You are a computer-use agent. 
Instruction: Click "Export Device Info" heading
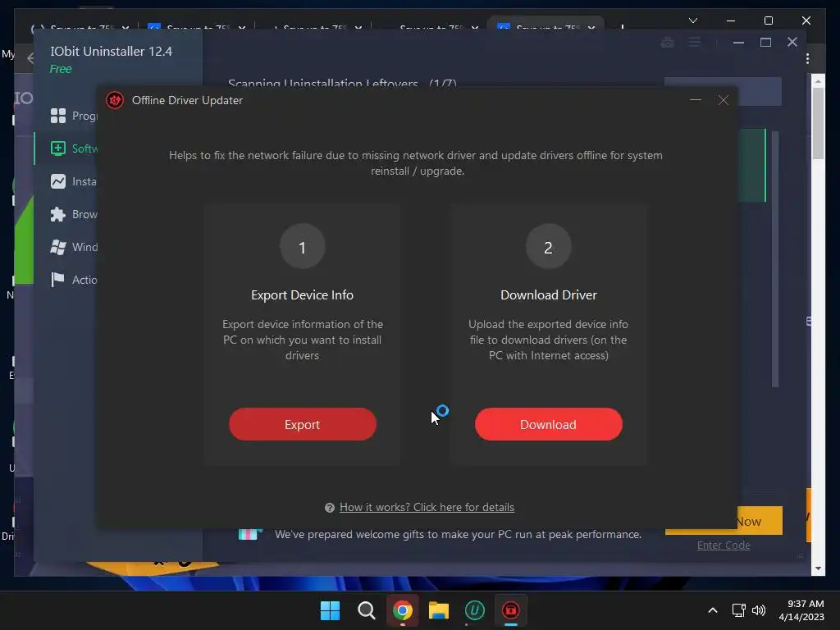click(x=302, y=295)
